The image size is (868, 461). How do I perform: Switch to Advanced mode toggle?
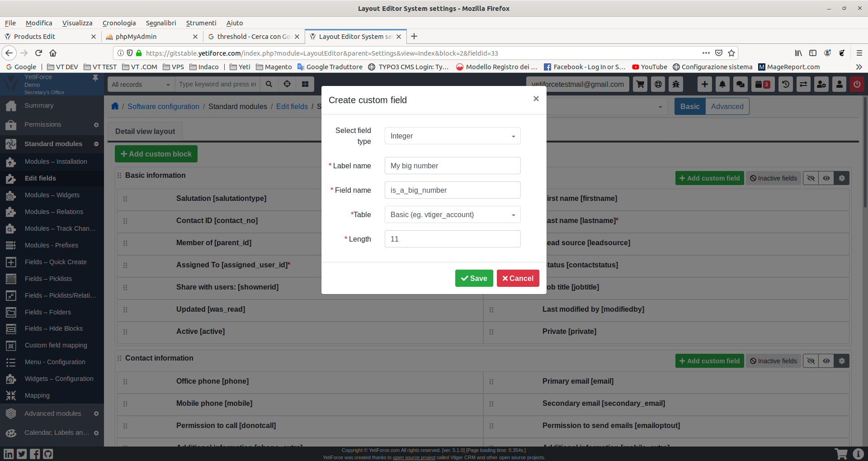tap(727, 106)
